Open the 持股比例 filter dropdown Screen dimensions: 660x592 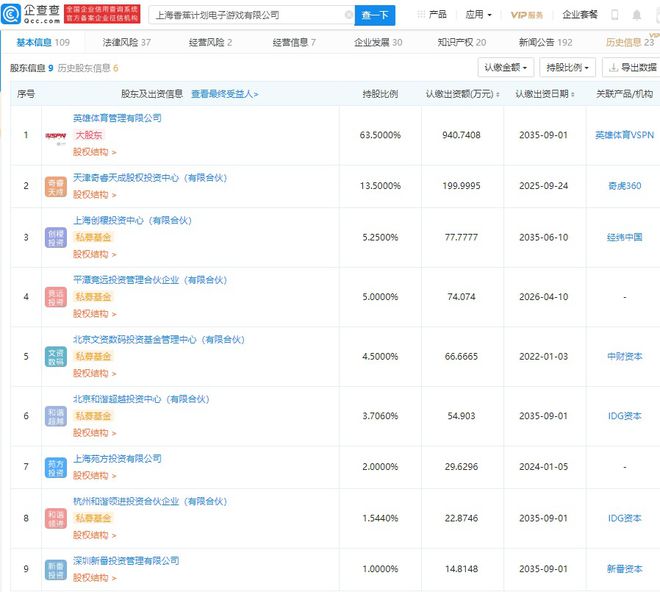point(567,67)
